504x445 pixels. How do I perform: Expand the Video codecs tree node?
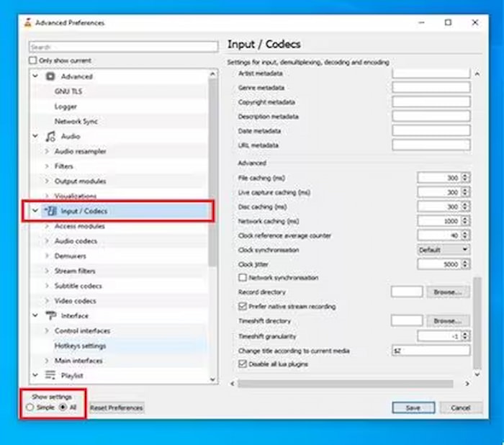(47, 301)
